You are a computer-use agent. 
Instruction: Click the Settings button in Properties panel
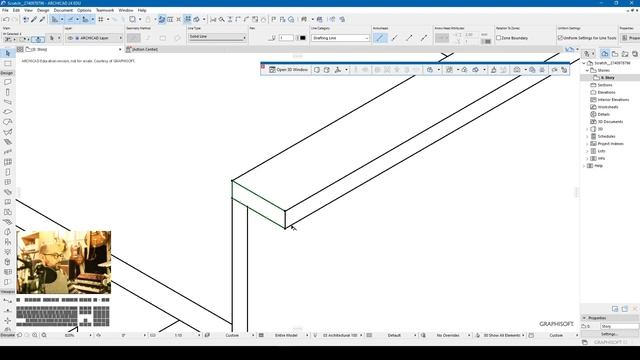point(609,334)
